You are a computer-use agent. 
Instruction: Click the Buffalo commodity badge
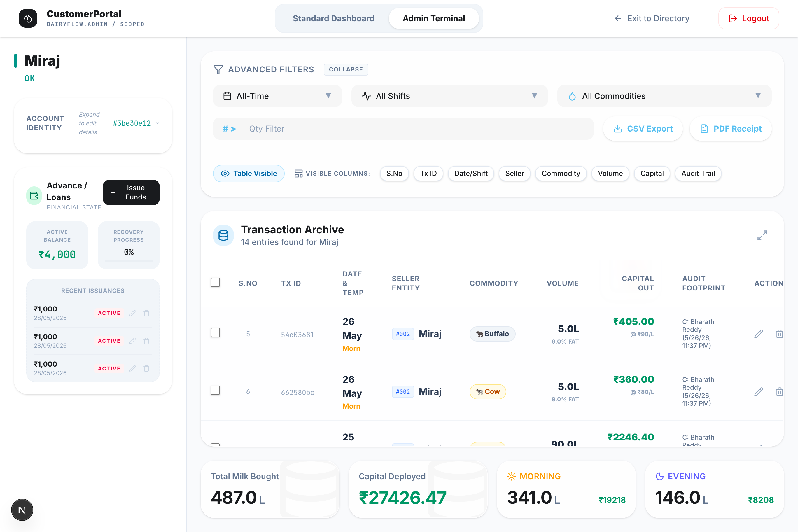point(492,334)
